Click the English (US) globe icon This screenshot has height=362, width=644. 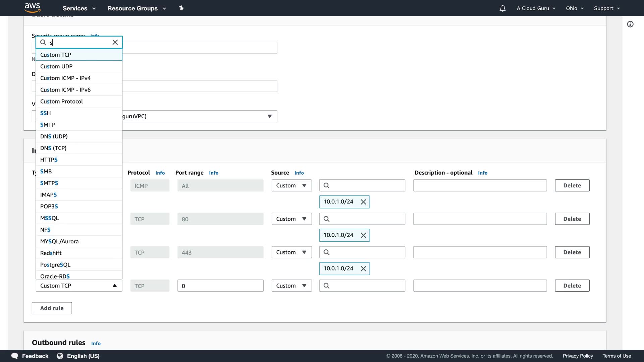pyautogui.click(x=60, y=356)
